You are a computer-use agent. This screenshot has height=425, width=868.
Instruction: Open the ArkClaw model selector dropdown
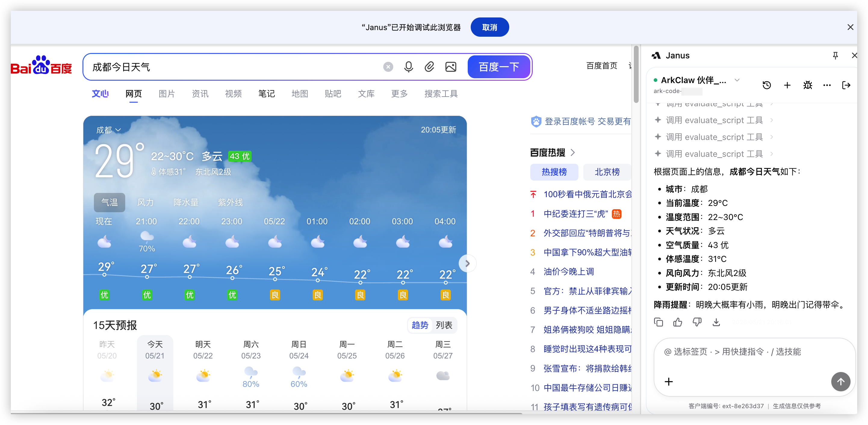tap(737, 80)
